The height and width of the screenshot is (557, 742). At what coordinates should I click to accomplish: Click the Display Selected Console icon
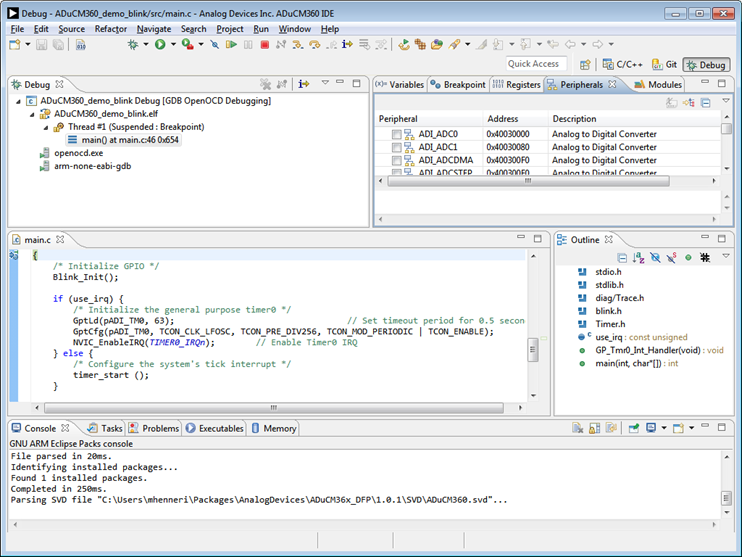tap(651, 428)
